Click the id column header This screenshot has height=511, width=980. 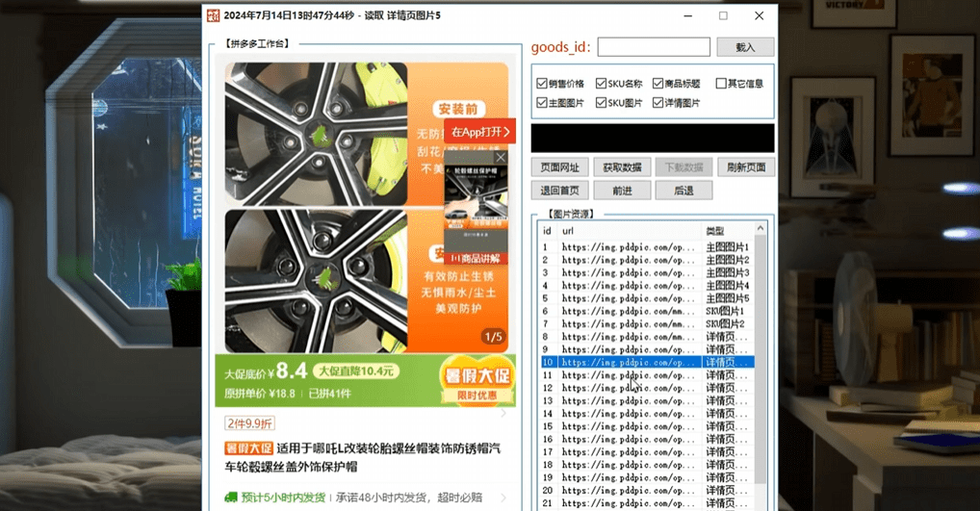(x=548, y=231)
